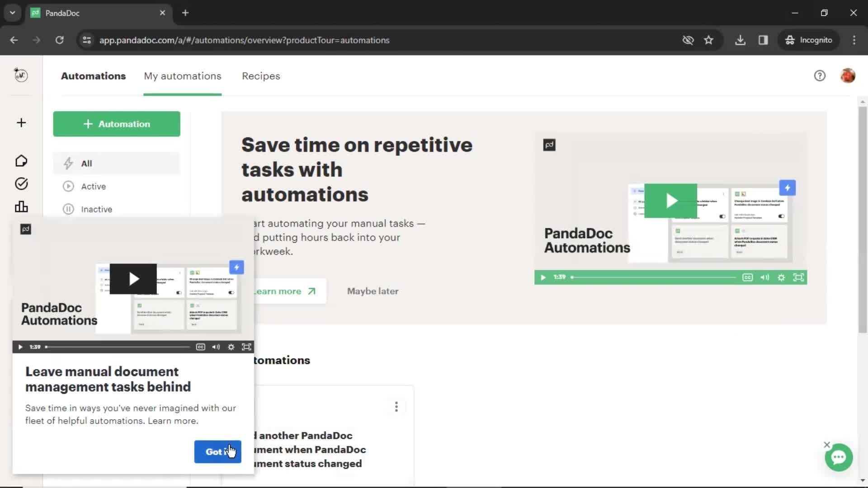Click the pd logo on banner video

549,145
